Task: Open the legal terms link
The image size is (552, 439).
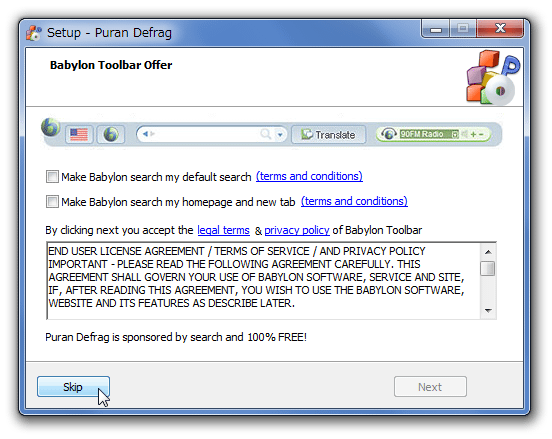Action: [224, 230]
